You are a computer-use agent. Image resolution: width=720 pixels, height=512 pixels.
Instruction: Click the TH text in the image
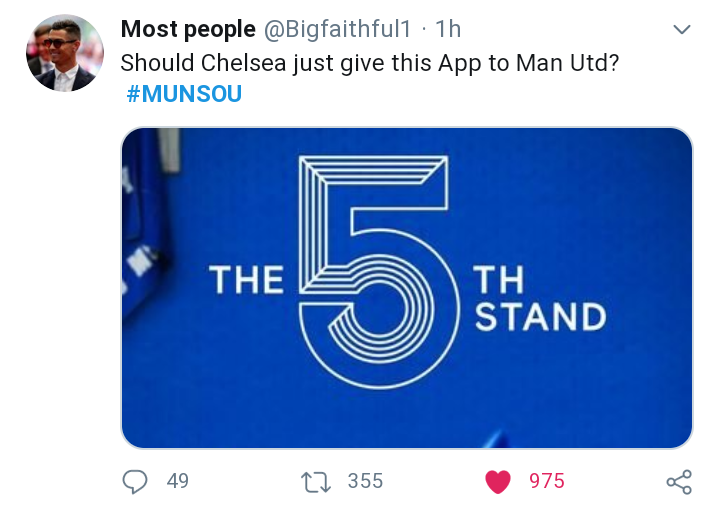point(499,281)
